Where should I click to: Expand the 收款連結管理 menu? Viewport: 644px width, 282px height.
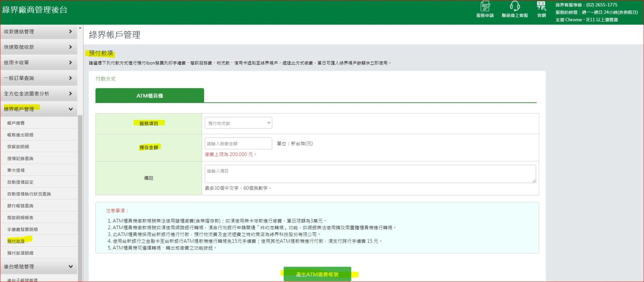(x=39, y=31)
